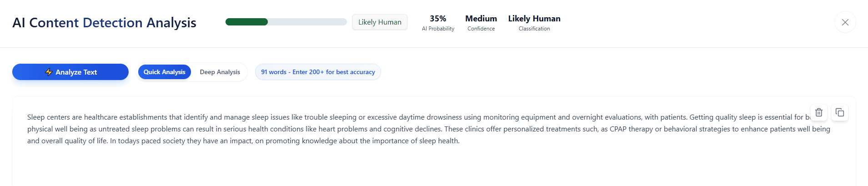Click the 91 words accuracy hint badge
The width and height of the screenshot is (868, 186).
tap(318, 72)
